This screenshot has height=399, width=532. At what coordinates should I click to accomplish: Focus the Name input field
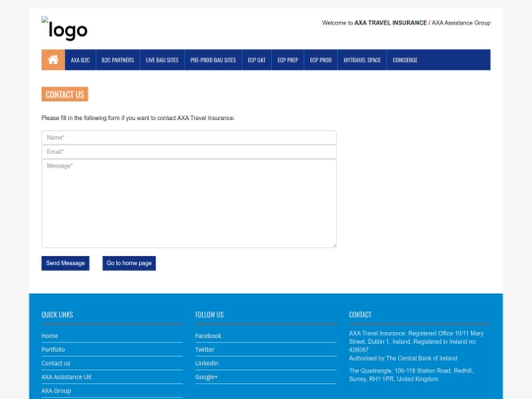pyautogui.click(x=189, y=137)
